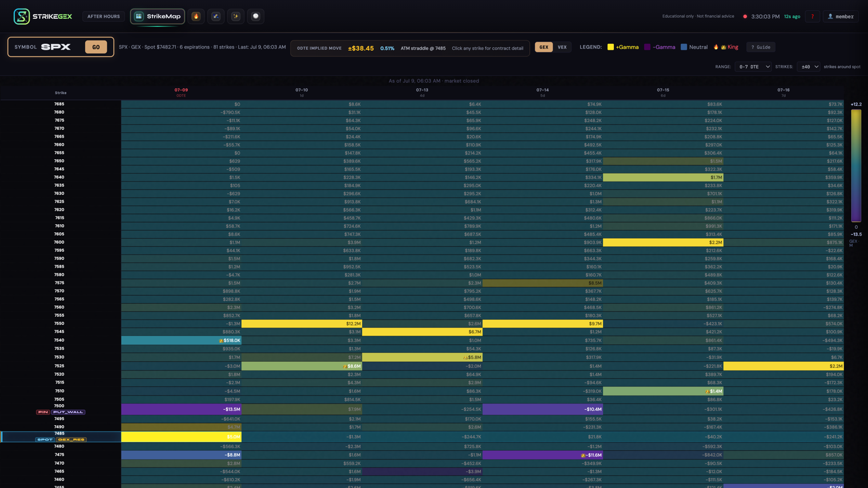Click the -$3.9M cell at strike 7465
Viewport: 868px width, 488px height.
tap(422, 471)
